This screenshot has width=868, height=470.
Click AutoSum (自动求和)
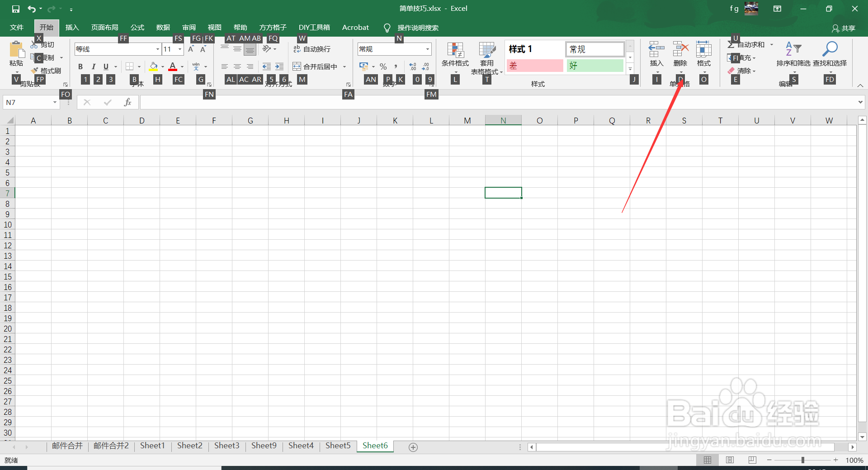746,45
